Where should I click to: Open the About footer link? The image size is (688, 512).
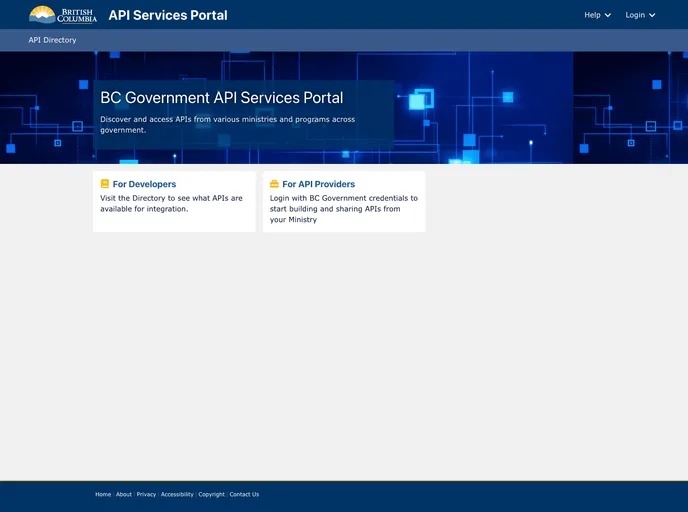[124, 494]
